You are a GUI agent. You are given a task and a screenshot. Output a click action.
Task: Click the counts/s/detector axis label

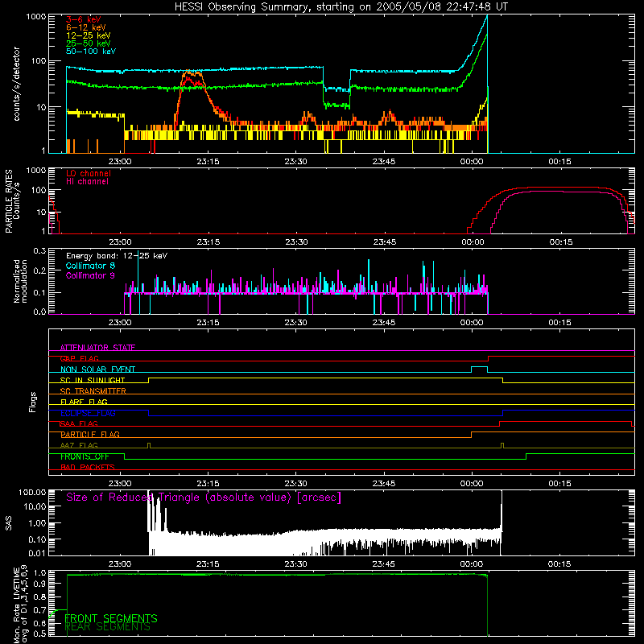16,84
